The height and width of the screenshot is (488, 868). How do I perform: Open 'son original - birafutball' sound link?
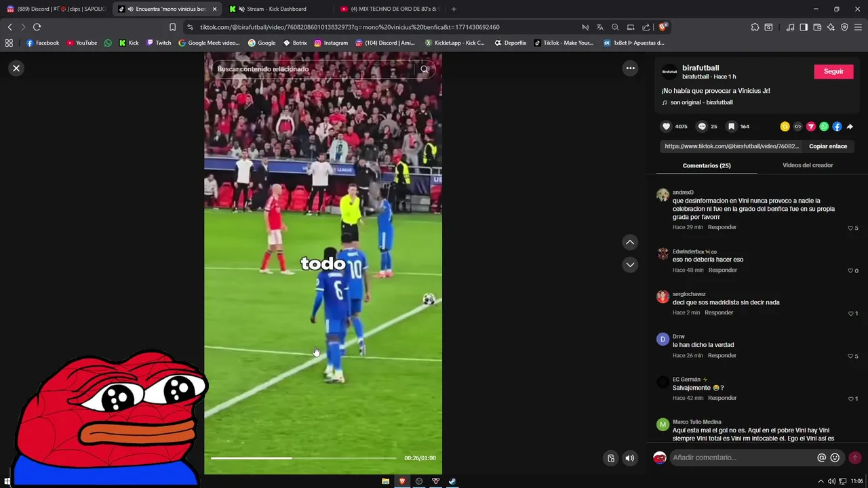(701, 102)
